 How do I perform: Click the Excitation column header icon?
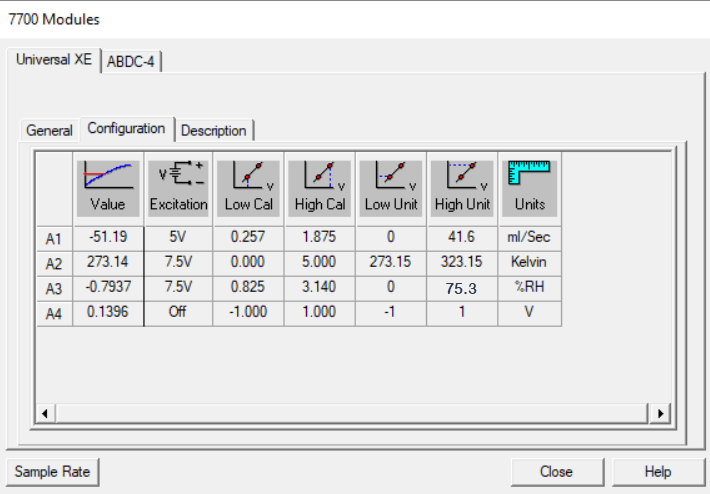[x=178, y=176]
